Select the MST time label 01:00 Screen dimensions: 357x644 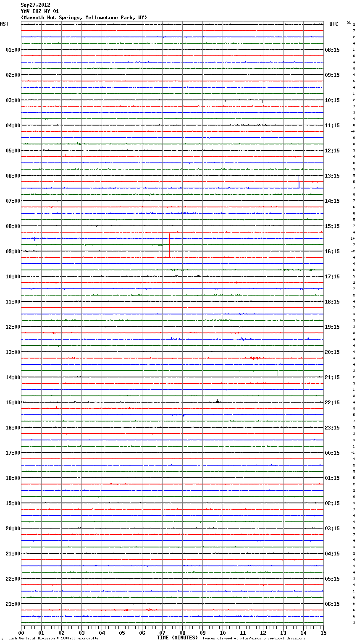coord(13,50)
